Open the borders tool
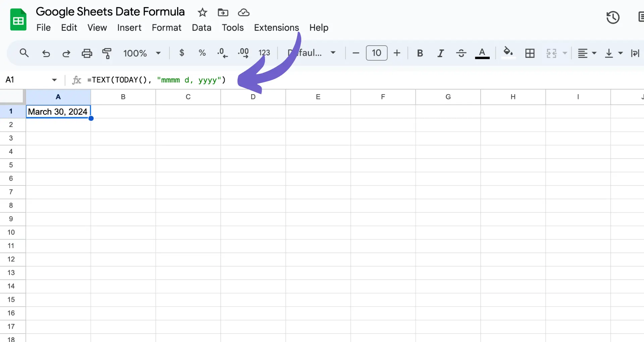644x342 pixels. (530, 53)
